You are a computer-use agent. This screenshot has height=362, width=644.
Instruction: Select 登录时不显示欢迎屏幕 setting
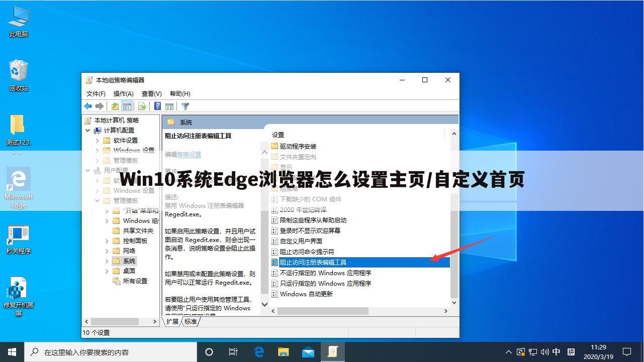310,230
